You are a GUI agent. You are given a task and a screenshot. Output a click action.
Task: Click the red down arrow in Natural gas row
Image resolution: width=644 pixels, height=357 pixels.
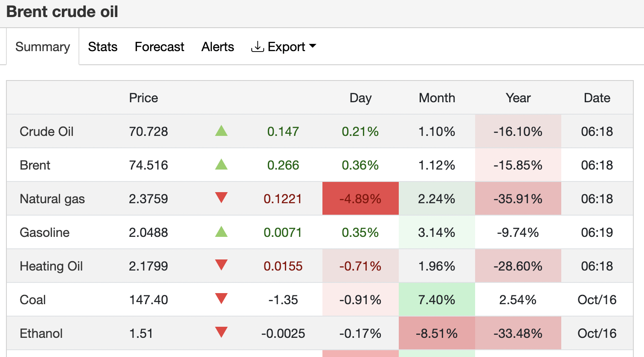tap(221, 198)
